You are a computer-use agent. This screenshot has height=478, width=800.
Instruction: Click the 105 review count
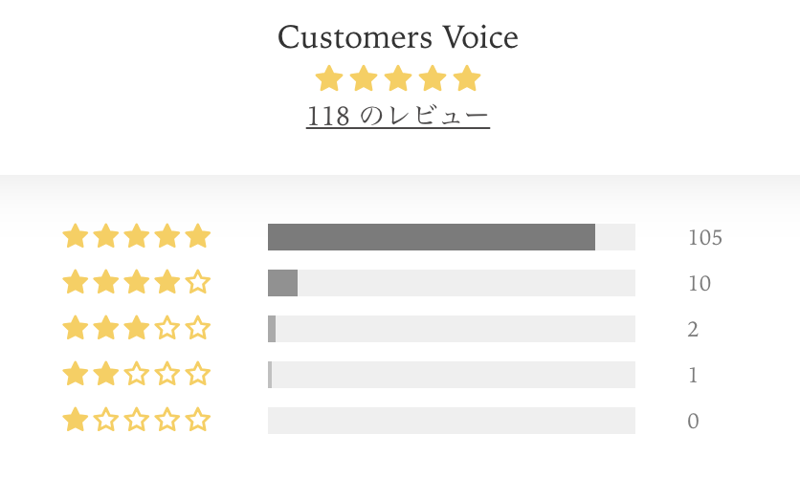[705, 238]
